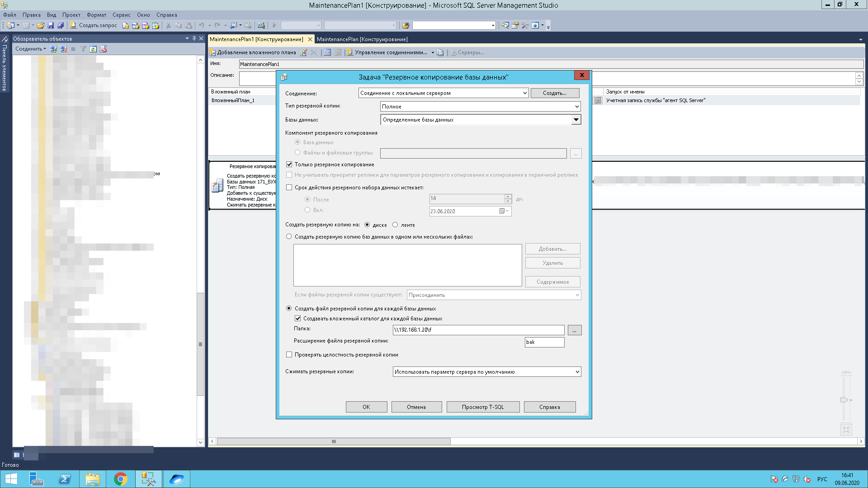Screen dimensions: 868x488
Task: Open the toolbar search combo box dropdown
Action: [x=493, y=25]
